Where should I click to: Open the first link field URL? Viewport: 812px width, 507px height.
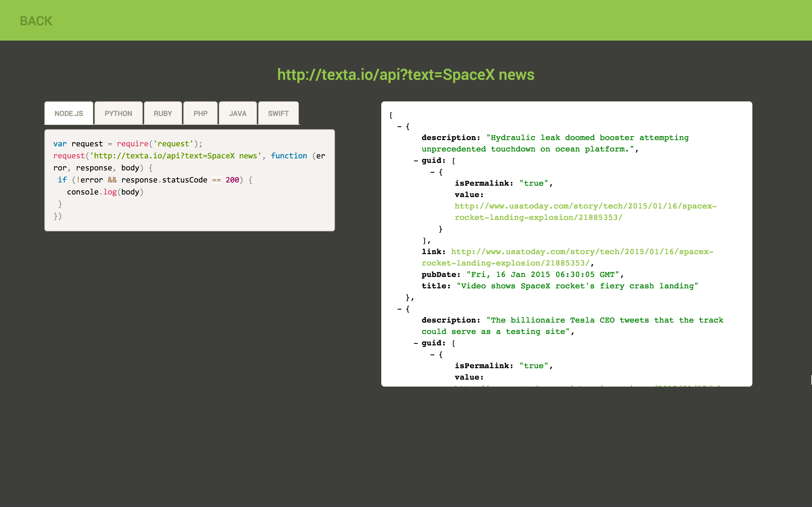582,252
